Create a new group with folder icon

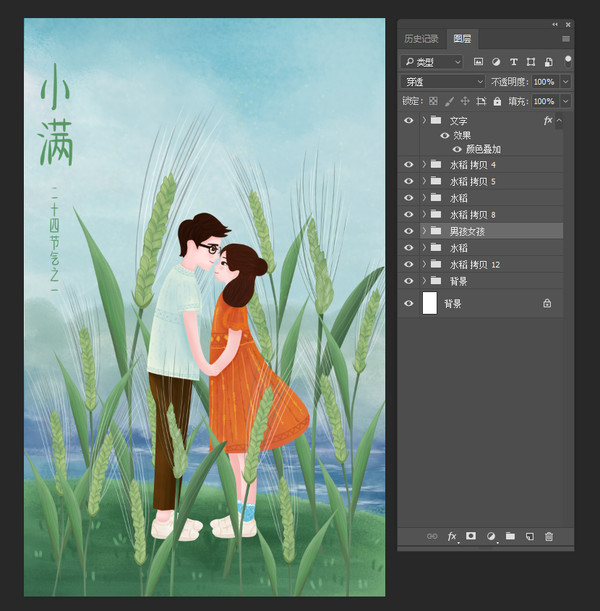510,536
